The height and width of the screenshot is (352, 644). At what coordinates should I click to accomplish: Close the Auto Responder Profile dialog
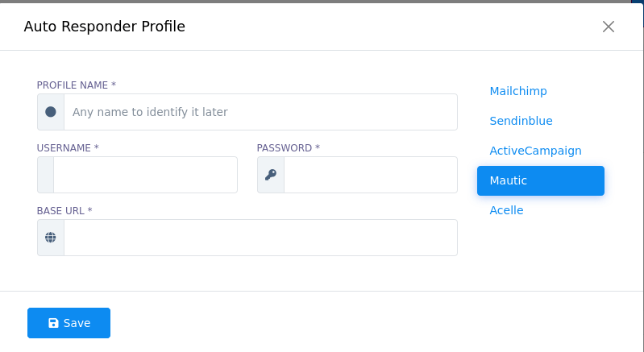click(x=609, y=27)
